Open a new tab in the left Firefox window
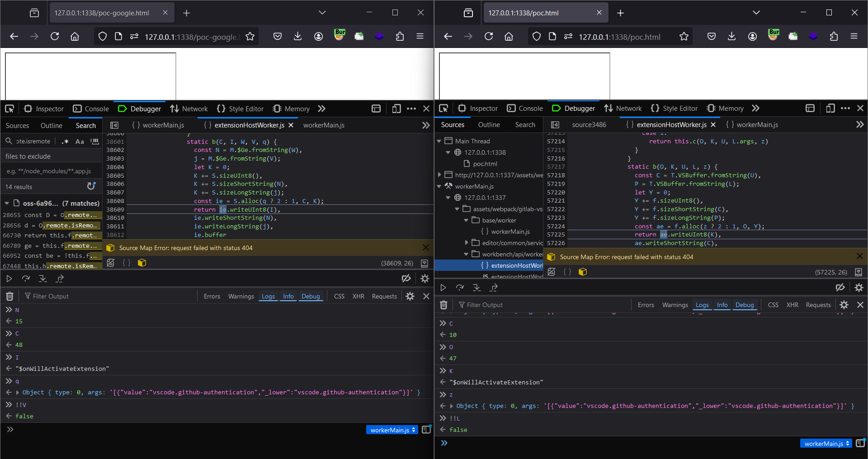This screenshot has width=868, height=459. point(186,13)
